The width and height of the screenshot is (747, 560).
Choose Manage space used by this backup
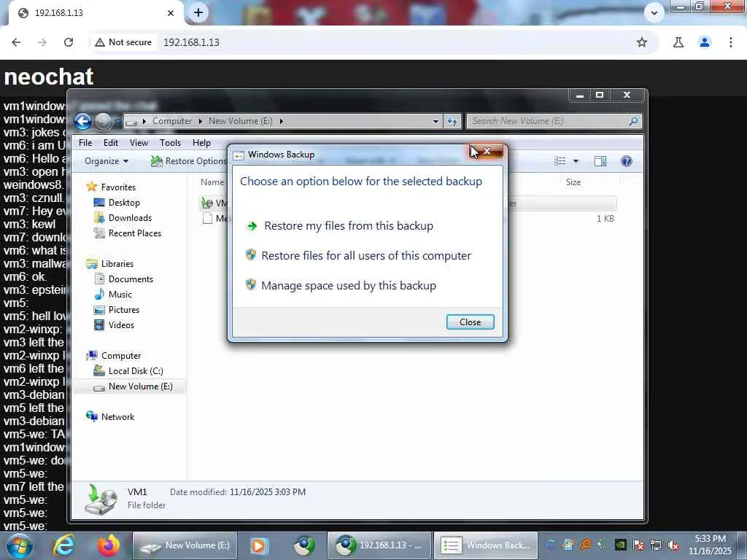348,286
